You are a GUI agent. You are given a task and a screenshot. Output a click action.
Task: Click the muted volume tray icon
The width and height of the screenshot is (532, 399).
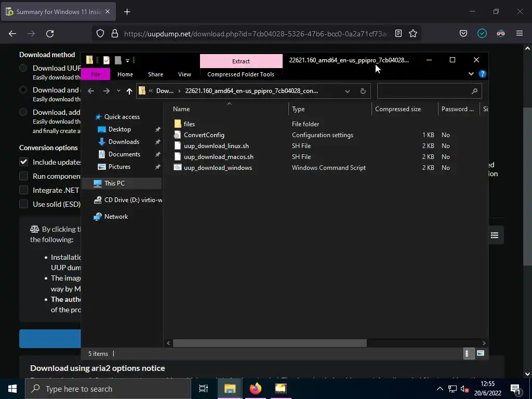464,389
